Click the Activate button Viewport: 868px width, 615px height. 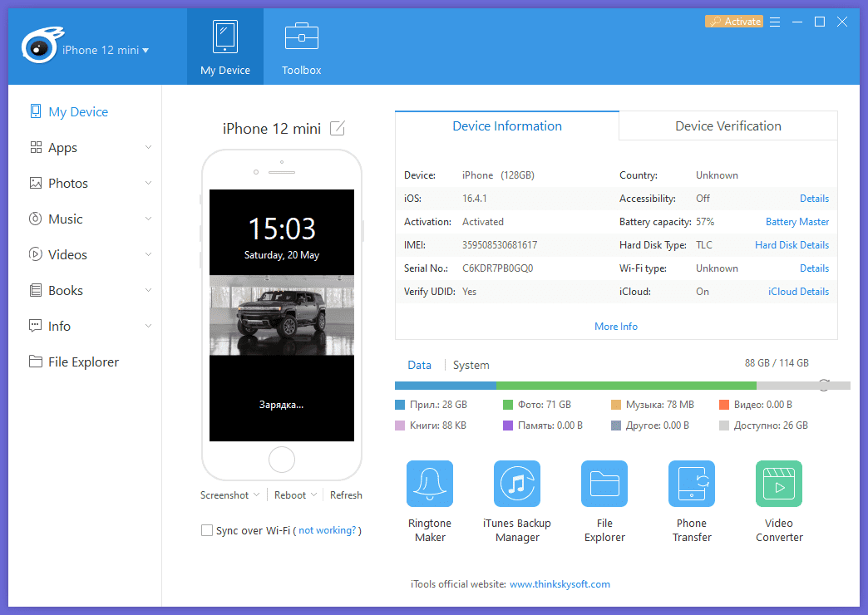tap(734, 22)
